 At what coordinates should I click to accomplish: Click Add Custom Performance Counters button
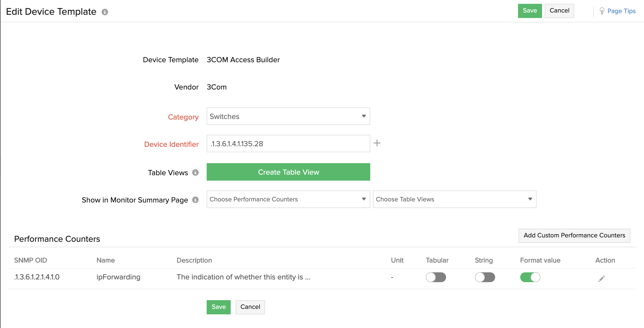tap(574, 235)
